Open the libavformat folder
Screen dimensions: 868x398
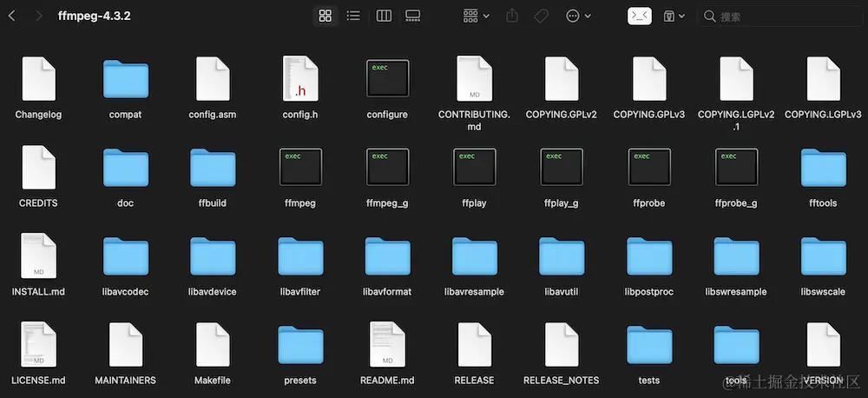click(387, 256)
